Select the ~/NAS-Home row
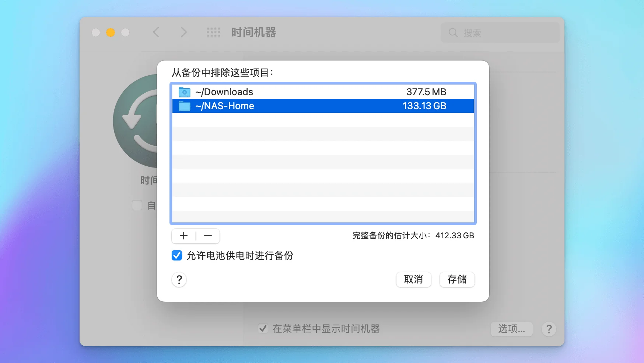Image resolution: width=644 pixels, height=363 pixels. (323, 106)
